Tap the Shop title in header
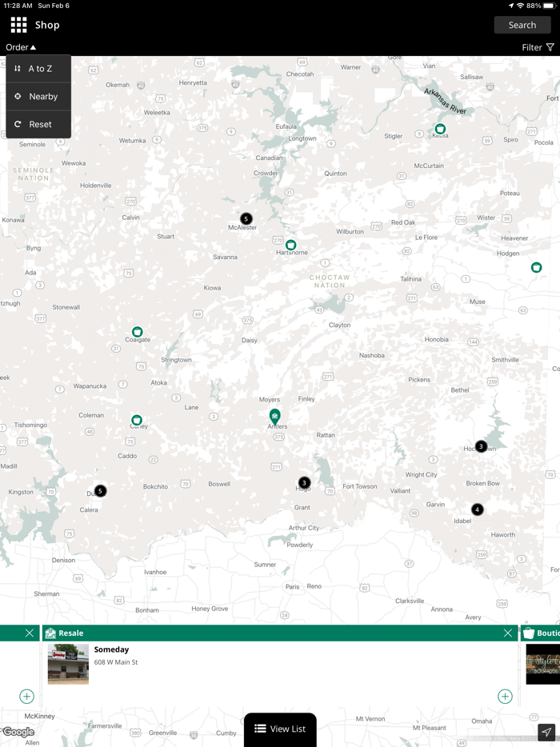560x747 pixels. (x=47, y=25)
